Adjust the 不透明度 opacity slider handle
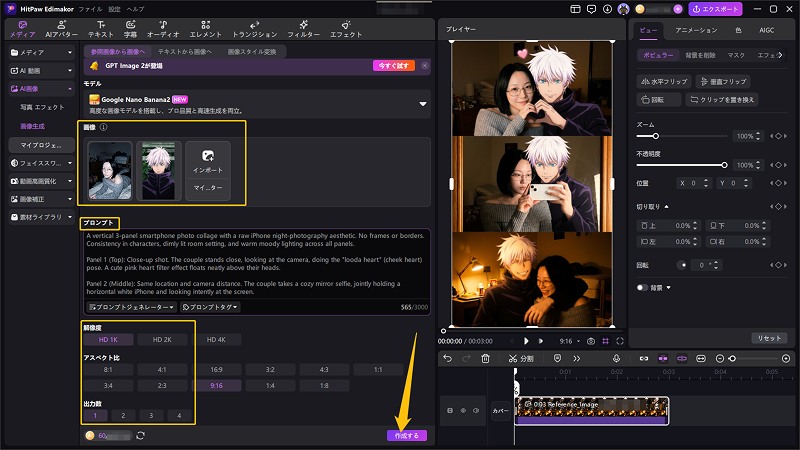 [x=724, y=165]
